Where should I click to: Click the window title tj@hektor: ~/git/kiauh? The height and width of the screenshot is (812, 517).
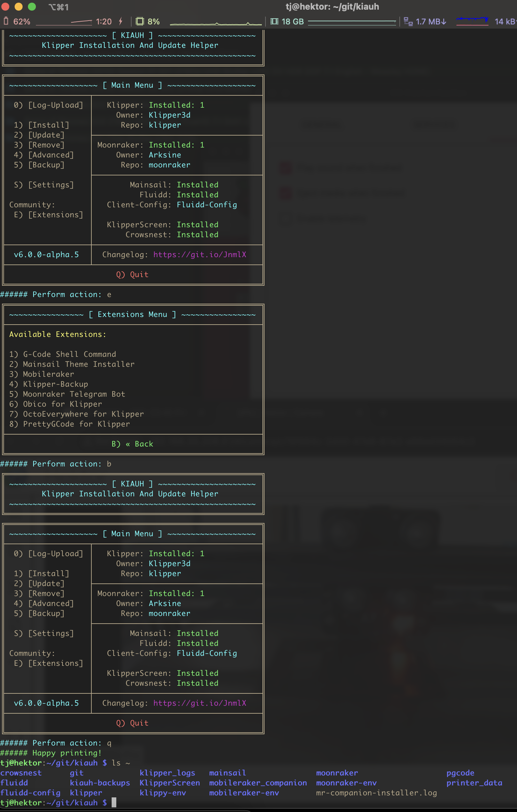click(x=332, y=6)
